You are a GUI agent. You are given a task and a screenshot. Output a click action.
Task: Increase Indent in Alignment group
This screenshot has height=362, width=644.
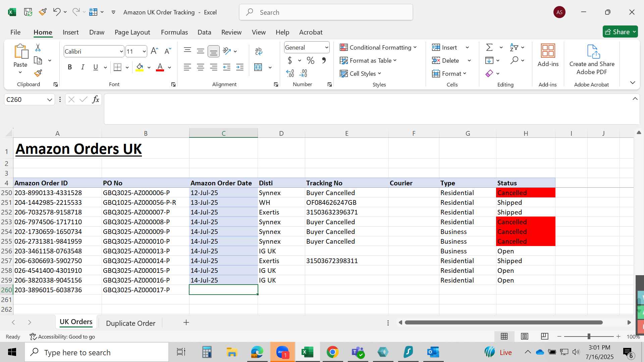click(240, 67)
